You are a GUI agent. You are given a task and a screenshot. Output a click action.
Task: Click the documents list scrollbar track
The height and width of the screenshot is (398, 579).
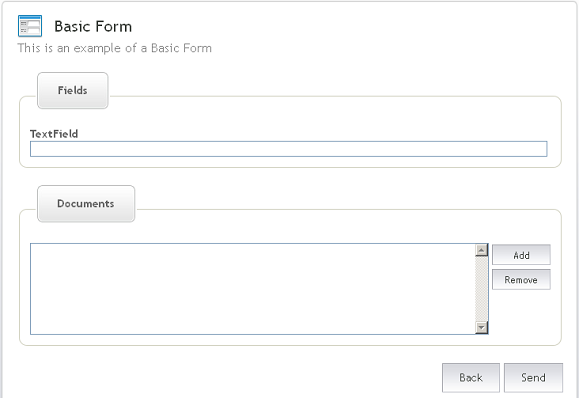point(482,289)
